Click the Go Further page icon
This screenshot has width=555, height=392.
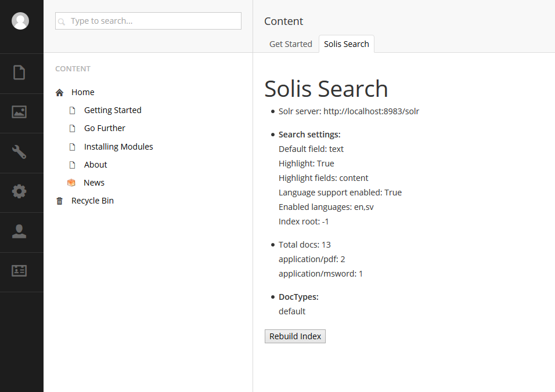[x=72, y=129]
